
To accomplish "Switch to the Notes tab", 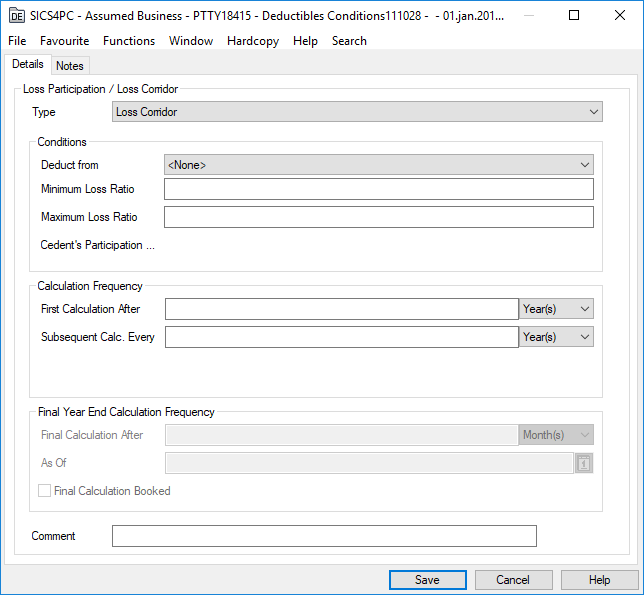I will pyautogui.click(x=70, y=66).
